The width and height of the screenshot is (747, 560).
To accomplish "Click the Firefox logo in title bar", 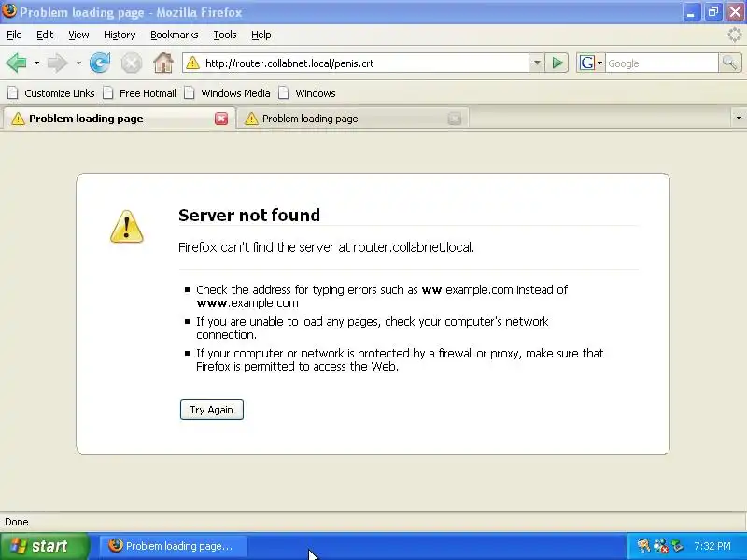I will 8,11.
